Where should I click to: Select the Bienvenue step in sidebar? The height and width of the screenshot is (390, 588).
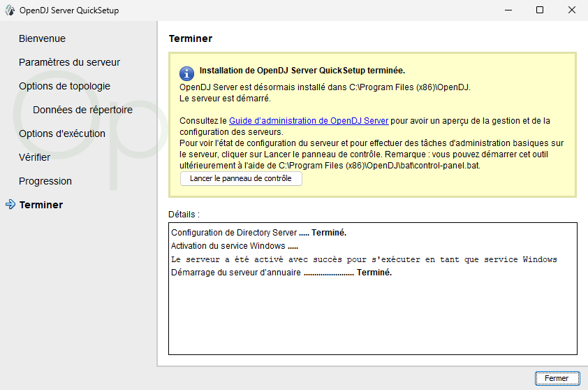42,38
